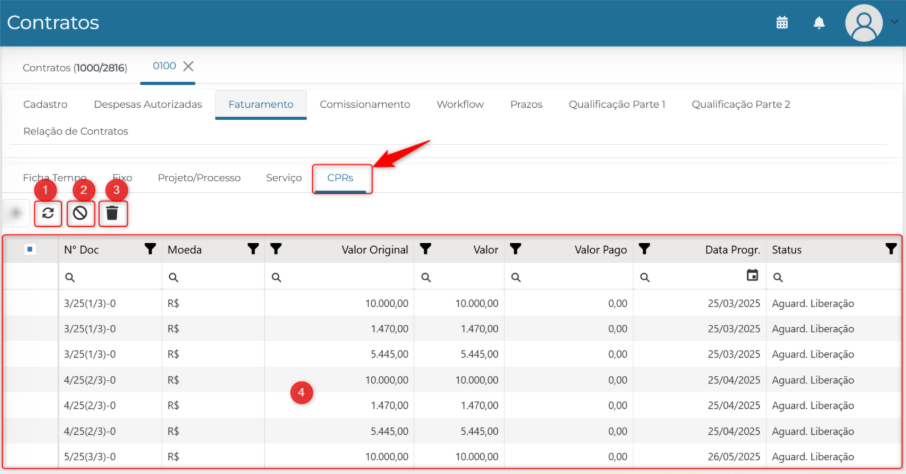This screenshot has width=906, height=474.
Task: Open Qualificação Parte 2 tab
Action: pyautogui.click(x=741, y=105)
